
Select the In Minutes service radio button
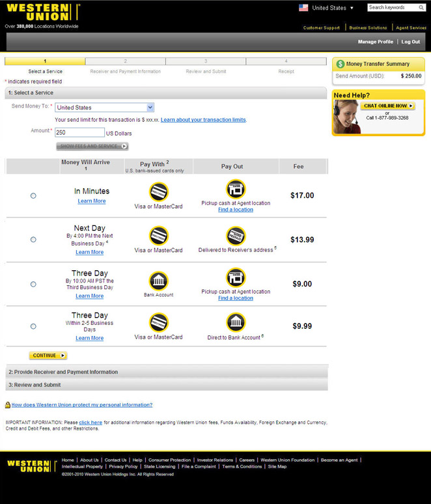33,195
